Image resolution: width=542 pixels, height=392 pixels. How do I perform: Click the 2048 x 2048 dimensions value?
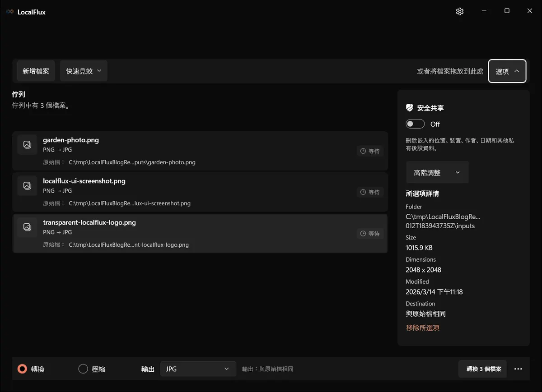pyautogui.click(x=424, y=270)
